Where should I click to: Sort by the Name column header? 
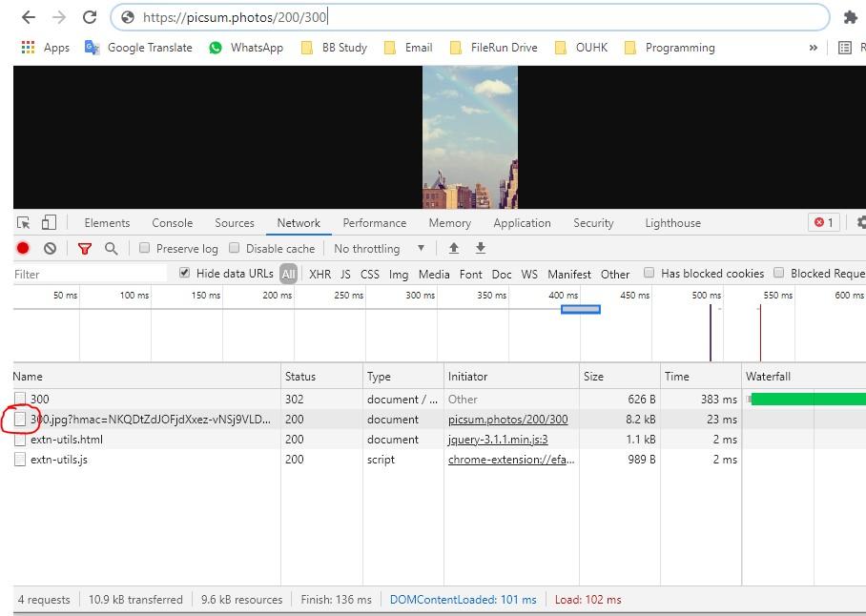click(x=146, y=377)
